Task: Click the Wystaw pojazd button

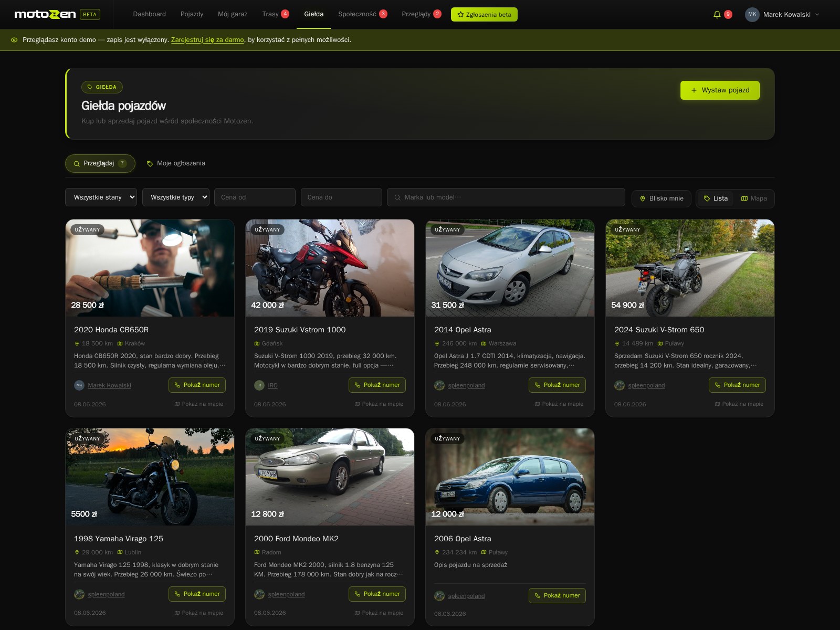Action: point(720,90)
